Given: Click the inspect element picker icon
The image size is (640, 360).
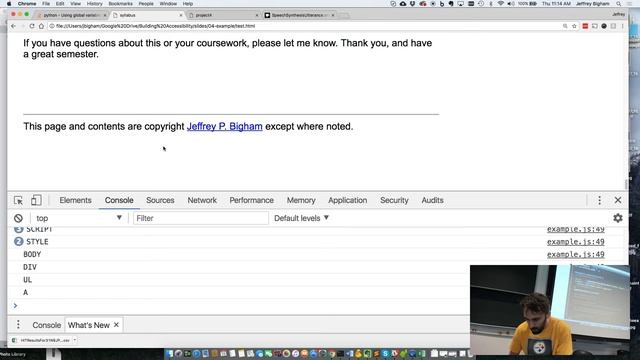Looking at the screenshot, I should coord(18,200).
